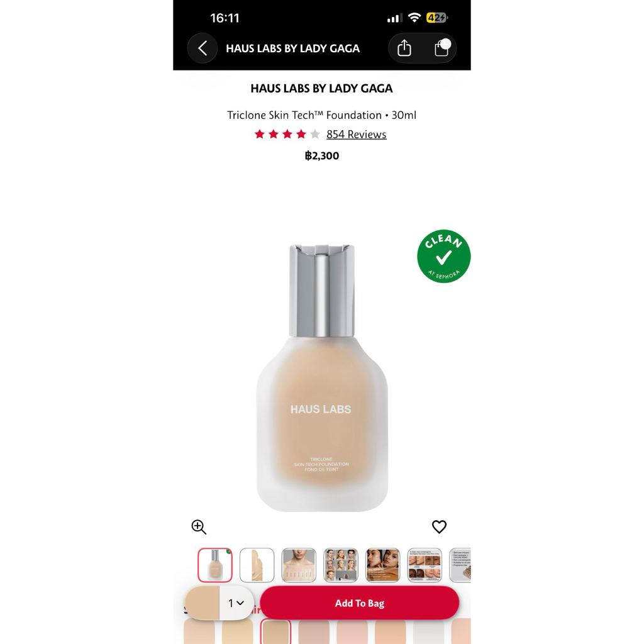Add product to wishlist heart

click(439, 526)
